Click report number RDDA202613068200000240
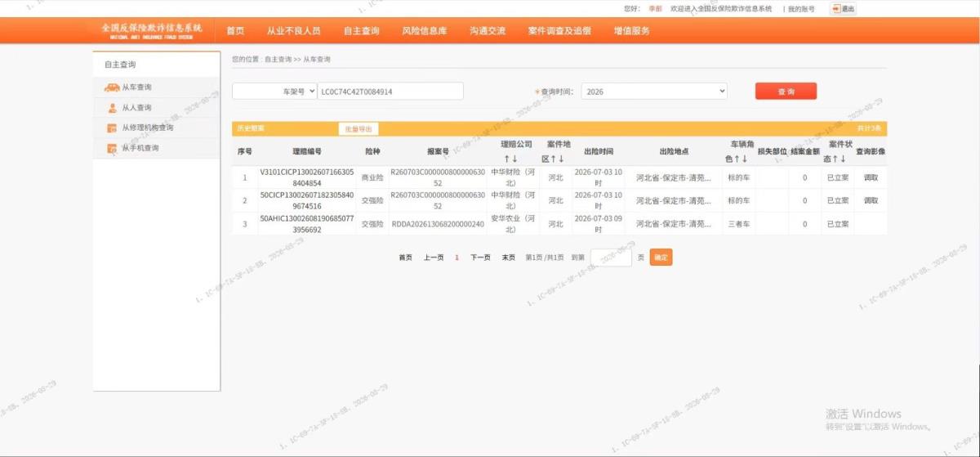The height and width of the screenshot is (457, 980). (438, 224)
